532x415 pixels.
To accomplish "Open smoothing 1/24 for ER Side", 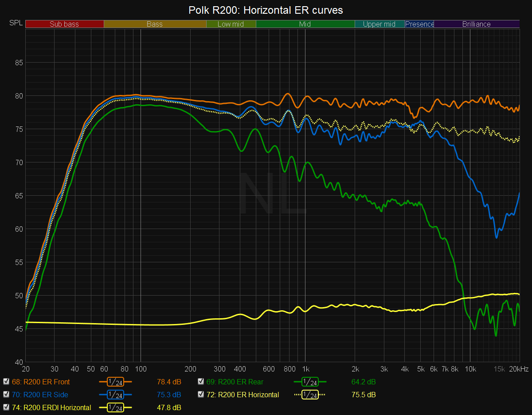I will click(116, 395).
